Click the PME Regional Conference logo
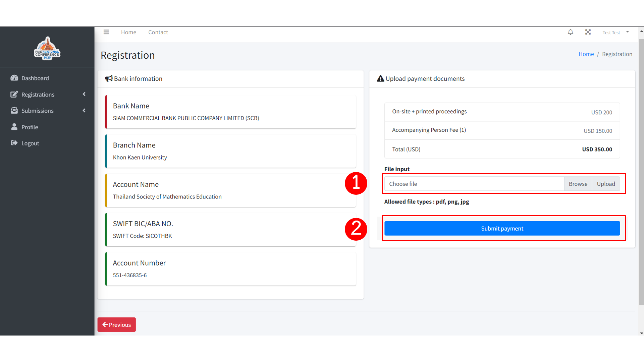 point(47,48)
